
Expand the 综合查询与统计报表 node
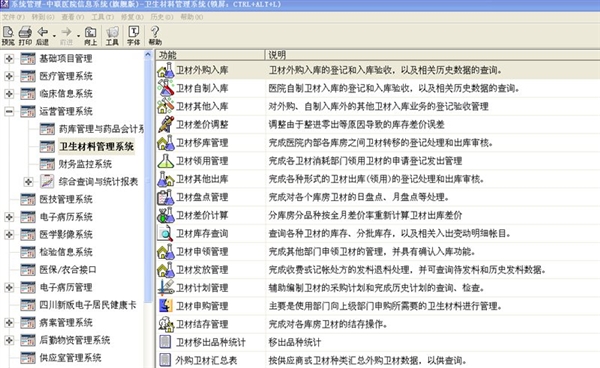28,182
